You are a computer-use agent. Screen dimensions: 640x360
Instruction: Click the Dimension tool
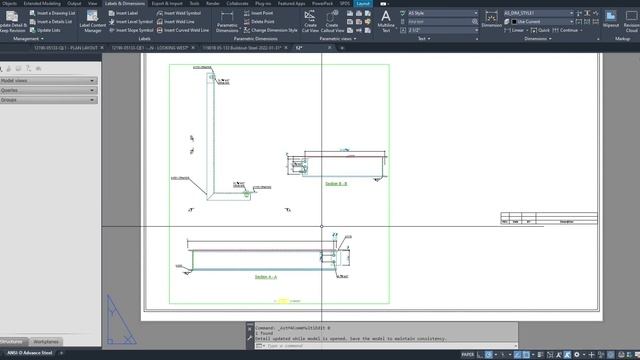[491, 19]
